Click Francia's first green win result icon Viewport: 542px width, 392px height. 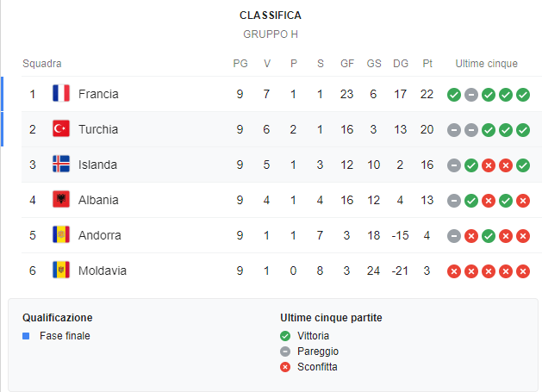click(x=454, y=95)
